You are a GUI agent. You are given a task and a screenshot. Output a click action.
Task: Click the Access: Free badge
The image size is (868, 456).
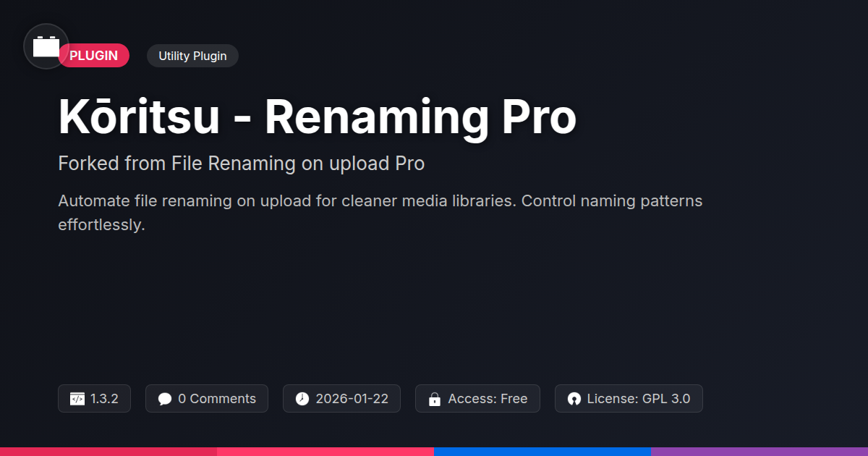(x=477, y=399)
